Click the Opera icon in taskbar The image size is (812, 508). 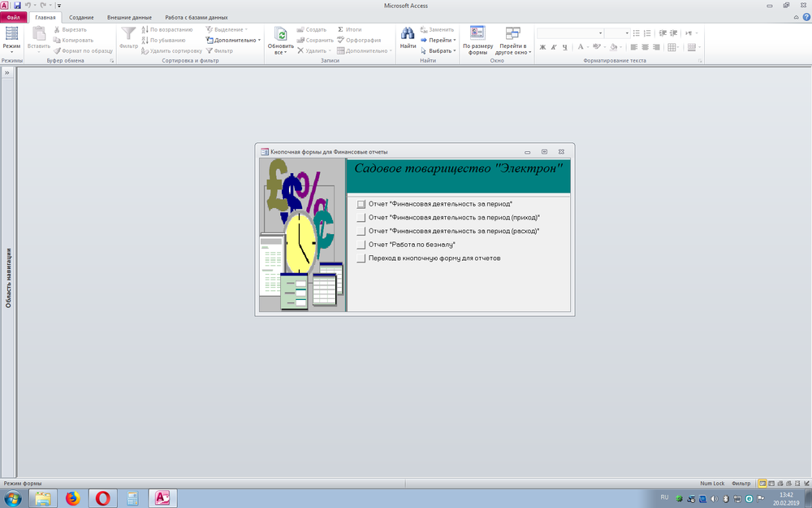tap(103, 498)
